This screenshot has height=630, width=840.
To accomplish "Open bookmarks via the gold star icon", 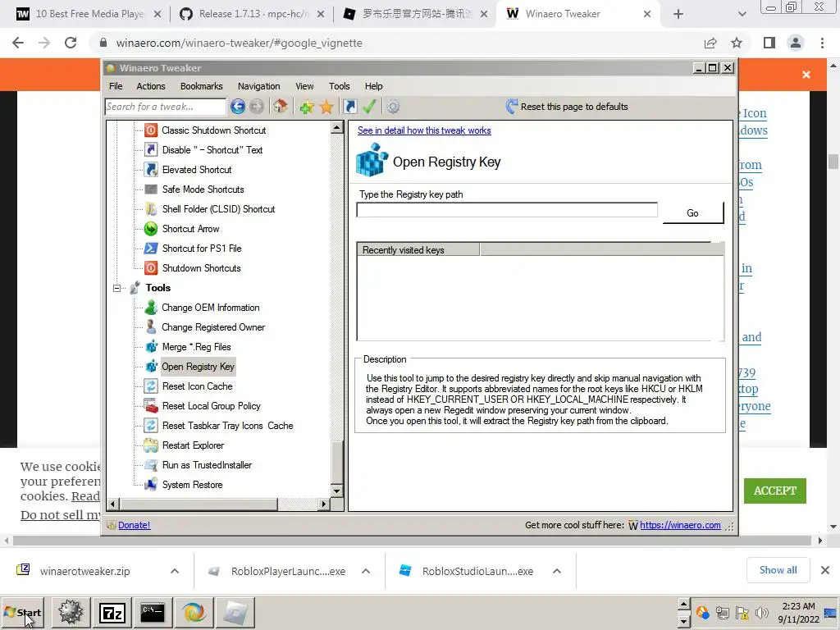I will pos(326,107).
